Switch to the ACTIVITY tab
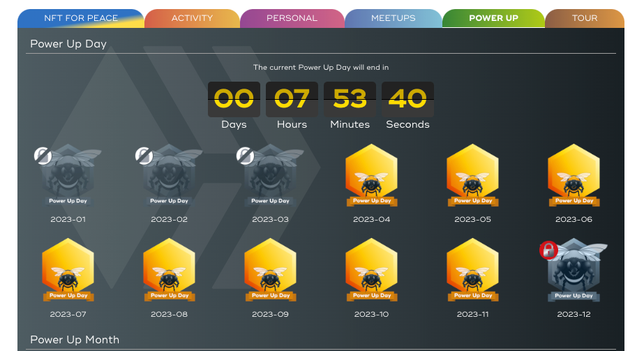The height and width of the screenshot is (351, 644). (192, 18)
